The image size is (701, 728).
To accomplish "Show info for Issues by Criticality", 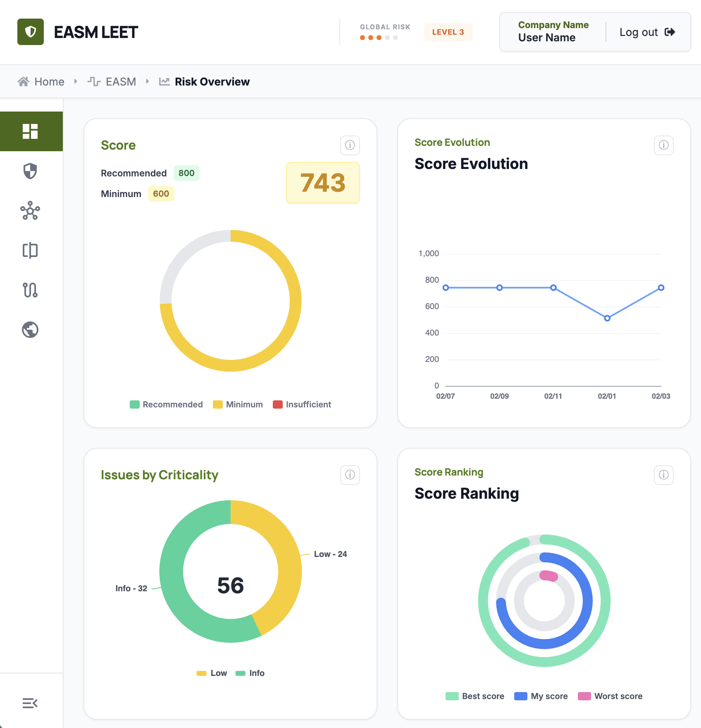I will tap(350, 475).
